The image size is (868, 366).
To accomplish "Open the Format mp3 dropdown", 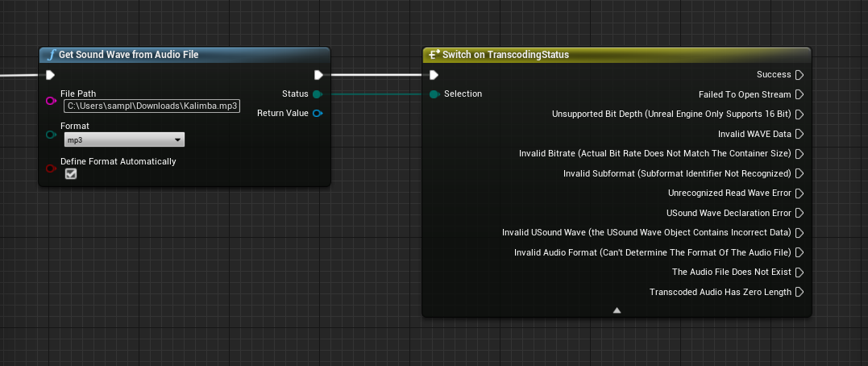I will 125,140.
